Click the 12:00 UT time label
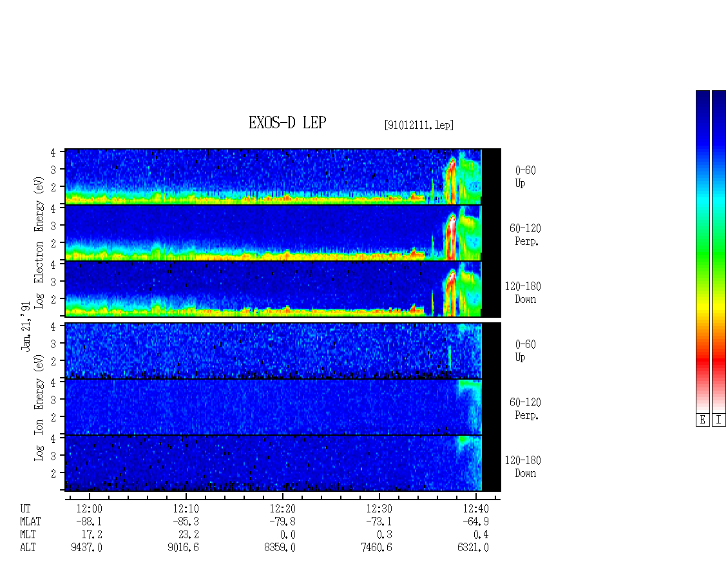The image size is (728, 564). click(89, 509)
